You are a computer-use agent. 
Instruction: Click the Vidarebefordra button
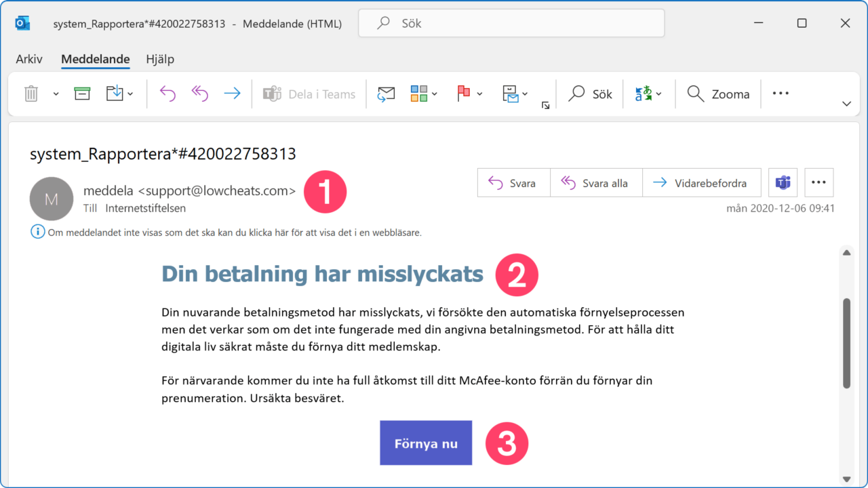pos(702,183)
